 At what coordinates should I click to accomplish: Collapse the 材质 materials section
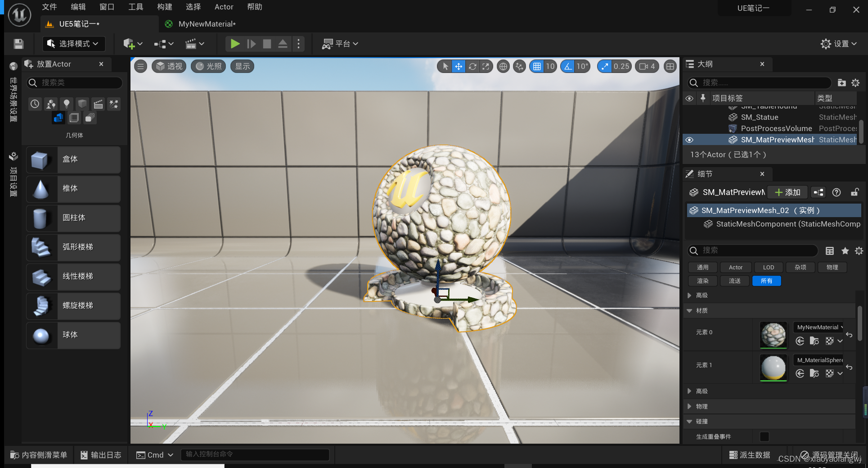[x=689, y=311]
